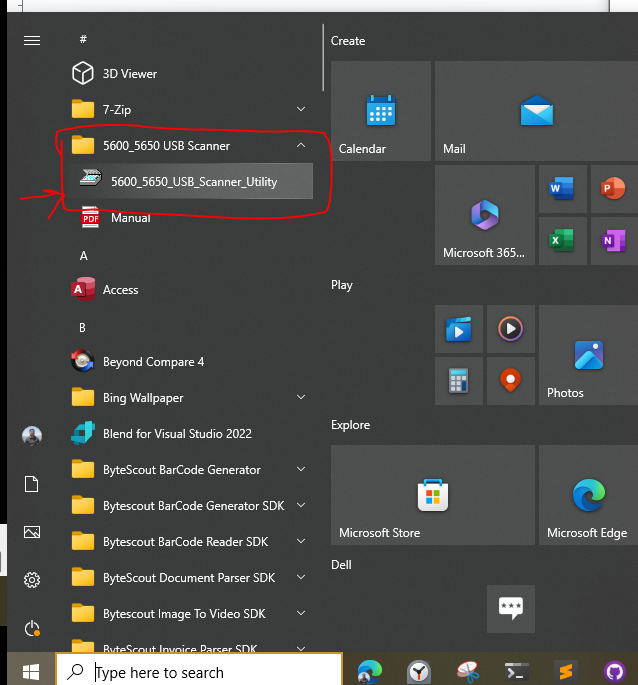The height and width of the screenshot is (685, 638).
Task: Launch OneNote from the tile
Action: click(614, 241)
